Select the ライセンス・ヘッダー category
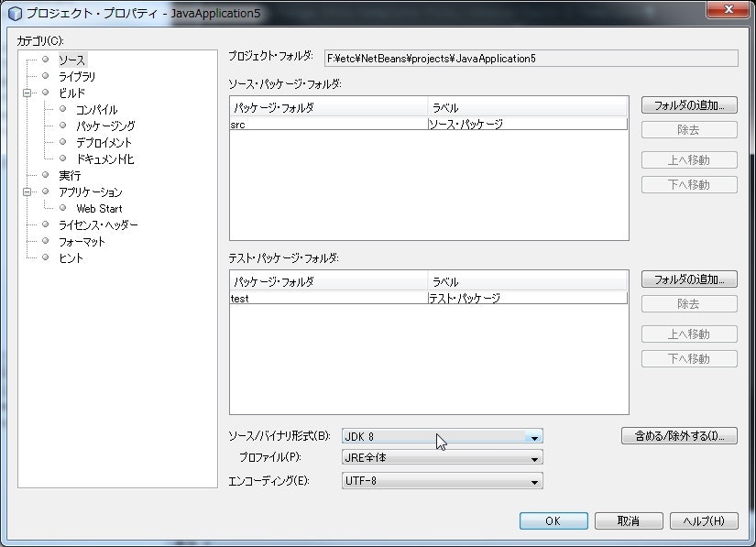The width and height of the screenshot is (756, 547). (x=97, y=224)
